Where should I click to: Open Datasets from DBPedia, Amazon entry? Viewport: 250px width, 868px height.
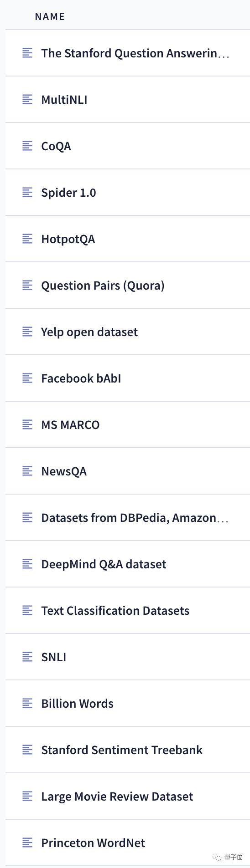click(x=128, y=518)
